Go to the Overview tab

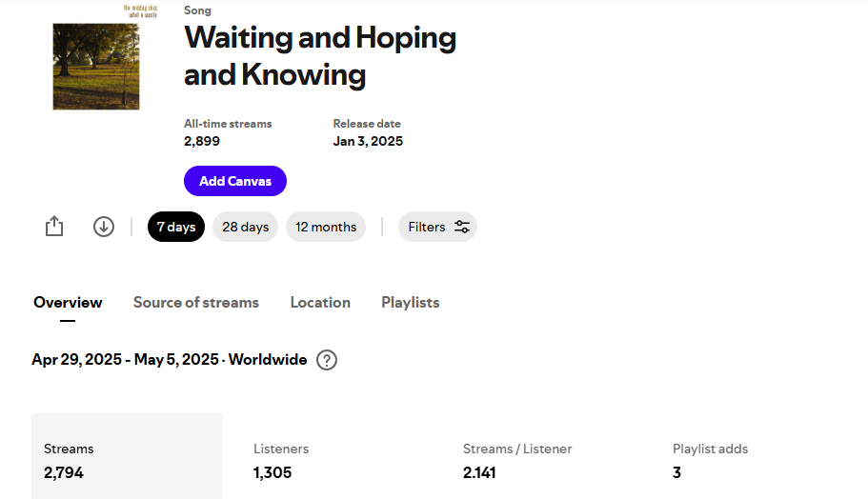[68, 303]
